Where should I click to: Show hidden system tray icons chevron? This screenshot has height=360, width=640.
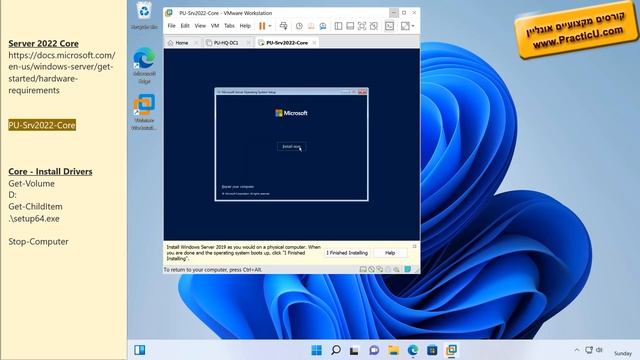577,350
